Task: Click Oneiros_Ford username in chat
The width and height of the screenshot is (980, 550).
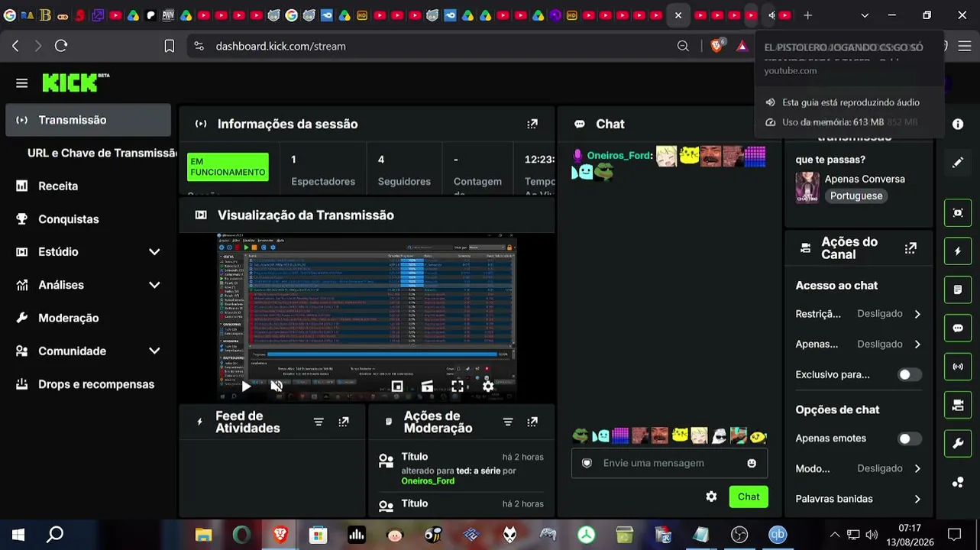Action: pyautogui.click(x=619, y=156)
